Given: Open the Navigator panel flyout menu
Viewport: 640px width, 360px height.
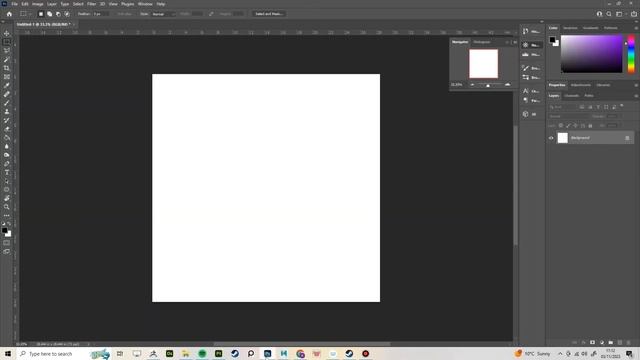Looking at the screenshot, I should pos(515,42).
